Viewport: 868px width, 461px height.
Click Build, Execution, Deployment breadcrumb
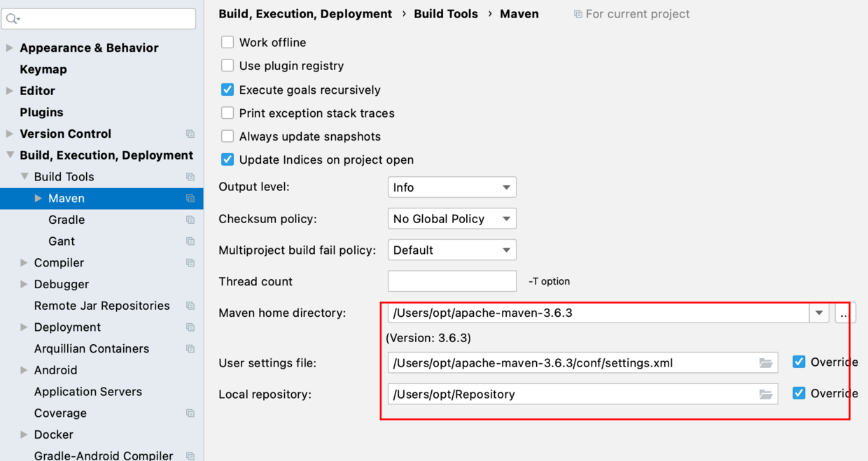pos(305,14)
